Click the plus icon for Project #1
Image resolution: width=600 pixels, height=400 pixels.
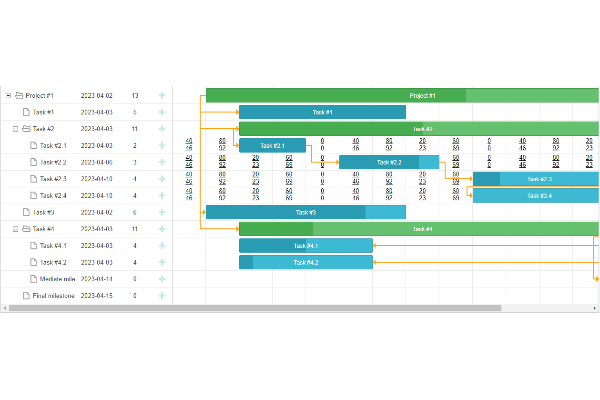161,96
